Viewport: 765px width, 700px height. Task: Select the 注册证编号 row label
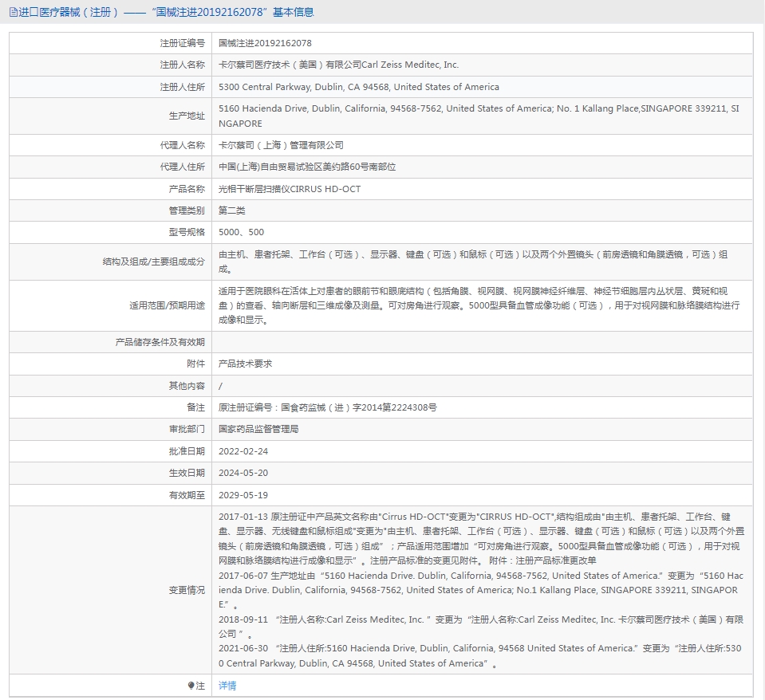[183, 43]
